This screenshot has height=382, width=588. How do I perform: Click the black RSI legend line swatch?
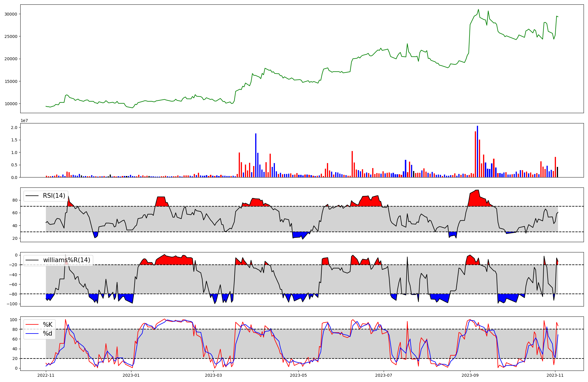[x=32, y=196]
